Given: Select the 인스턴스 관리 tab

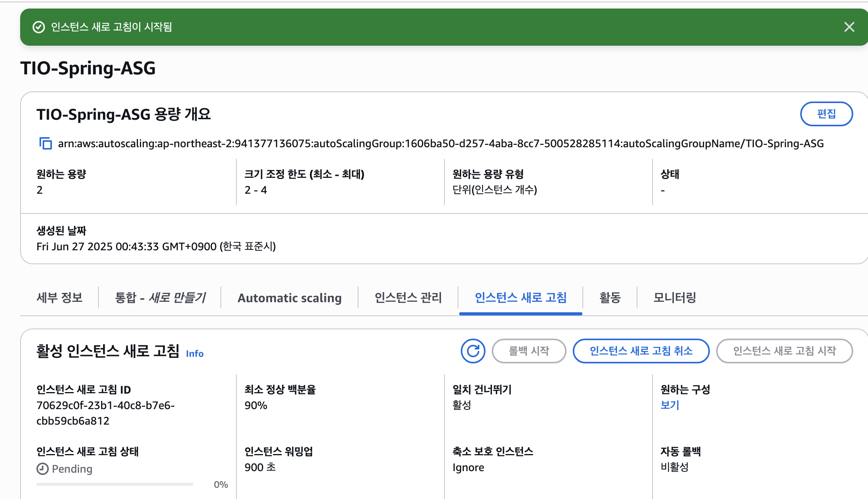Looking at the screenshot, I should point(408,298).
